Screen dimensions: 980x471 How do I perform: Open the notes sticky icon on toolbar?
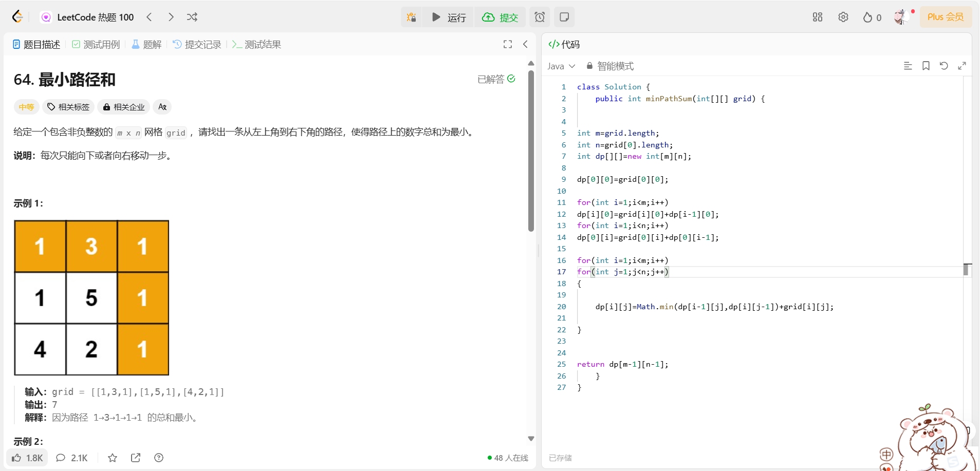[x=564, y=17]
